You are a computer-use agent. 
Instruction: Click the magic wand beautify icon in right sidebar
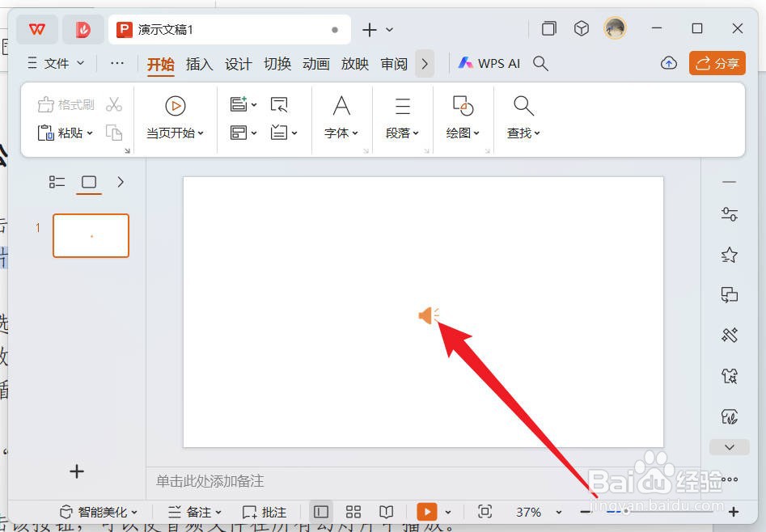coord(727,335)
